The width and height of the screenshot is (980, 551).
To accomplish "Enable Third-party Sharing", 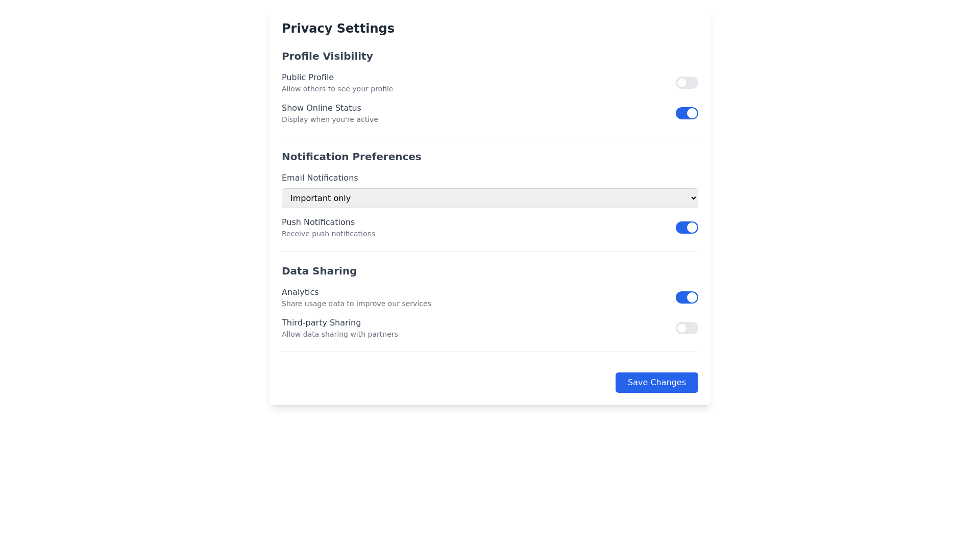I will pos(687,328).
